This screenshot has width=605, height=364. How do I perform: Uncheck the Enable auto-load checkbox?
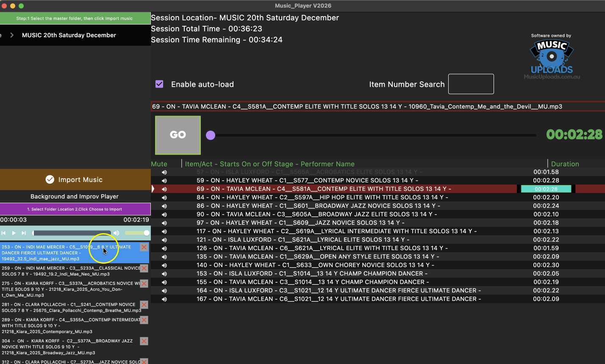[x=159, y=84]
